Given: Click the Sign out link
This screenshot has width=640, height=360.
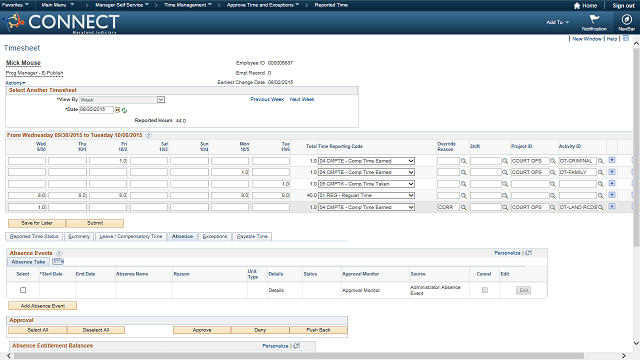Looking at the screenshot, I should (x=623, y=6).
